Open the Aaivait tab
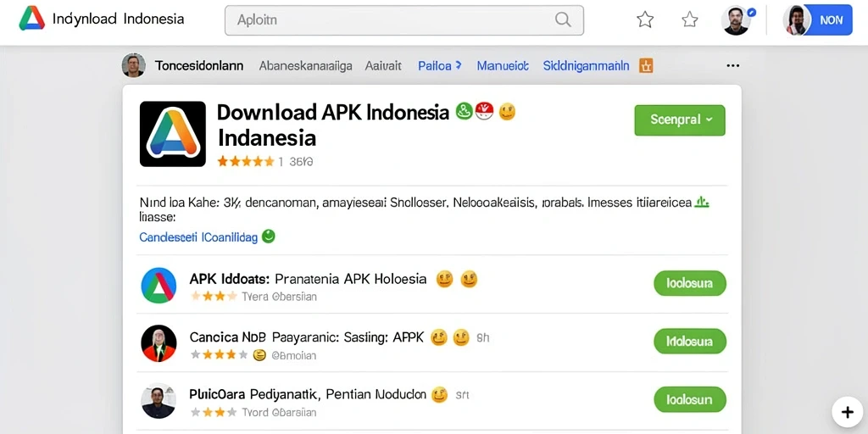Viewport: 868px width, 434px height. pos(383,66)
